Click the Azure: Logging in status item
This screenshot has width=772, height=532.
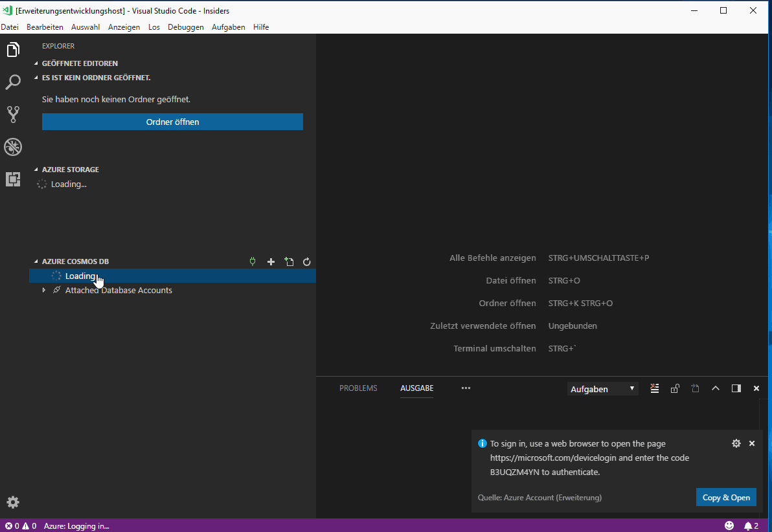pyautogui.click(x=76, y=526)
